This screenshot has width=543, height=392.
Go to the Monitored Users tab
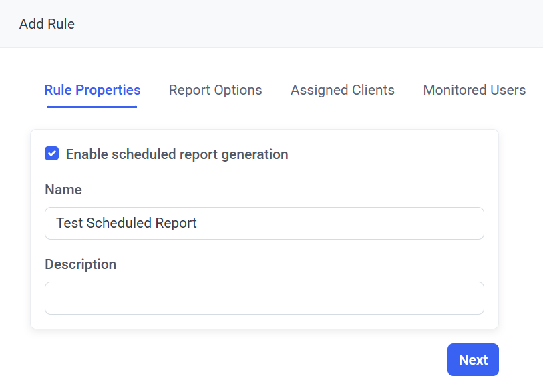coord(474,90)
